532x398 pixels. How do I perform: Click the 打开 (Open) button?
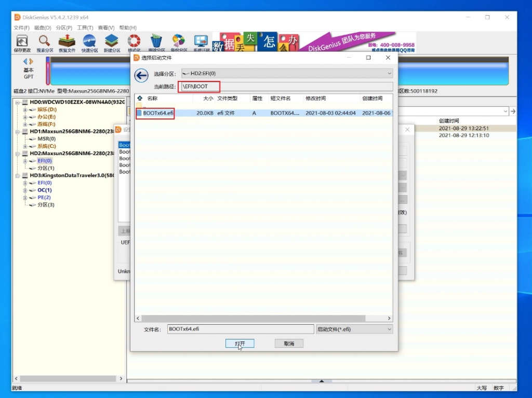point(240,344)
